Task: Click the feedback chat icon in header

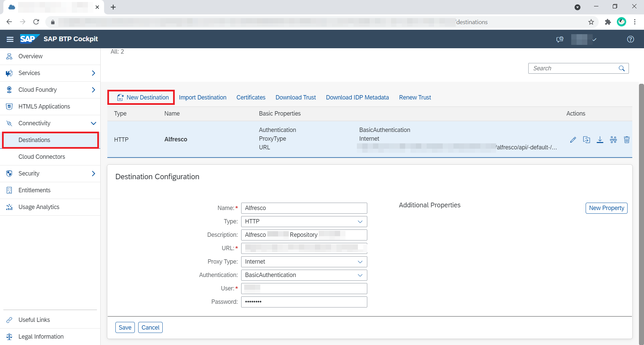Action: 559,39
